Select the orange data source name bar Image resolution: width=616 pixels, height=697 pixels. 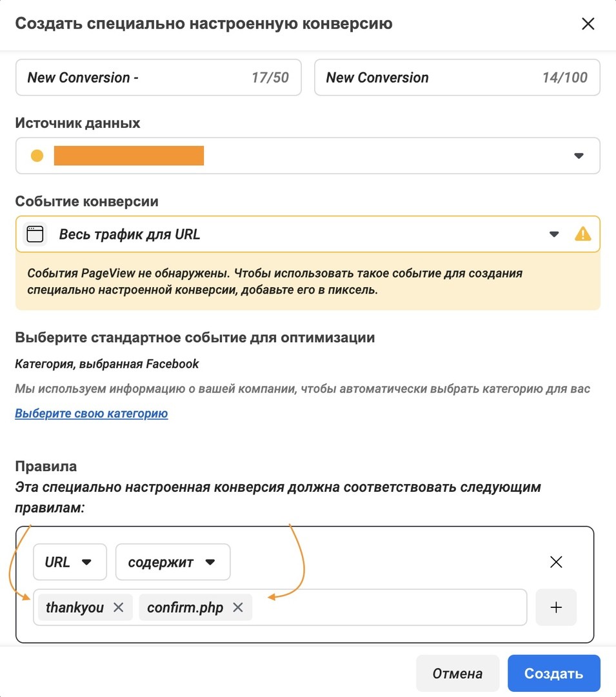coord(129,156)
